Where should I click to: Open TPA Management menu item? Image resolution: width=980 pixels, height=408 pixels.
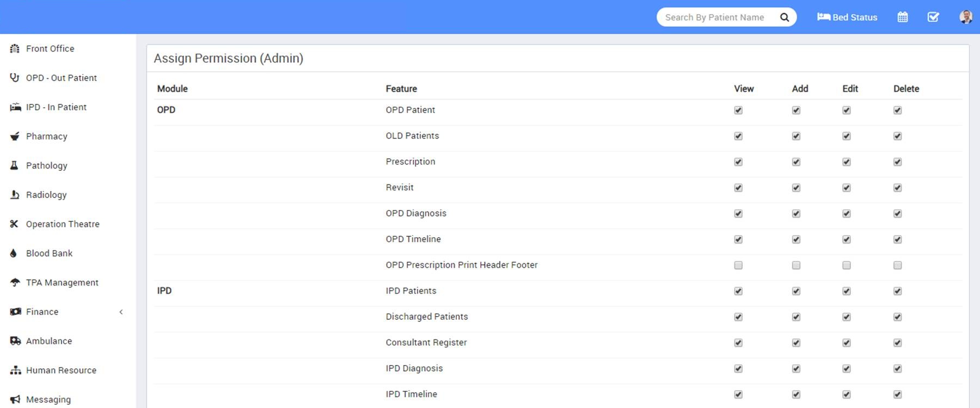tap(68, 282)
